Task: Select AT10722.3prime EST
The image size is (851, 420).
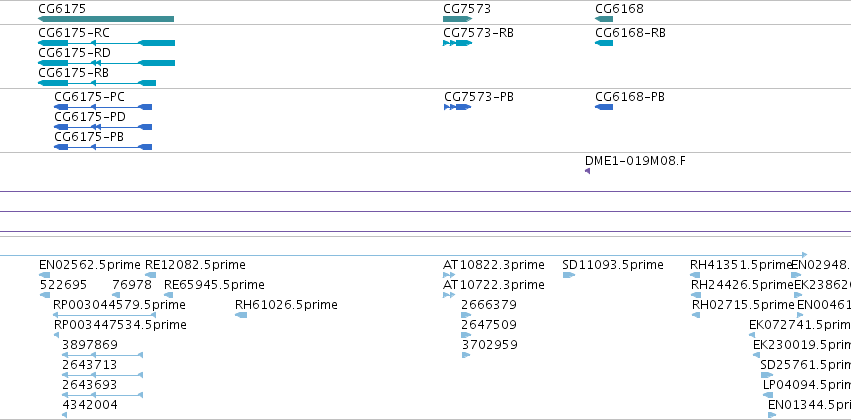Action: pyautogui.click(x=493, y=285)
